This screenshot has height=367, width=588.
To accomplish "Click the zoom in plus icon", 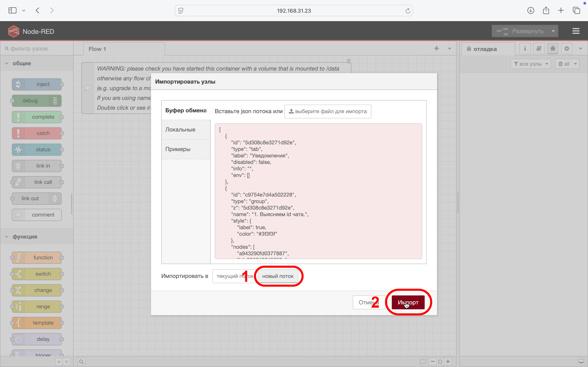I will coord(448,362).
